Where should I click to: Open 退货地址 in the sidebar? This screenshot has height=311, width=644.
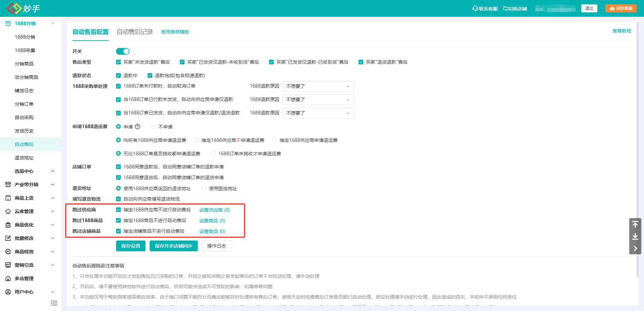click(x=24, y=158)
